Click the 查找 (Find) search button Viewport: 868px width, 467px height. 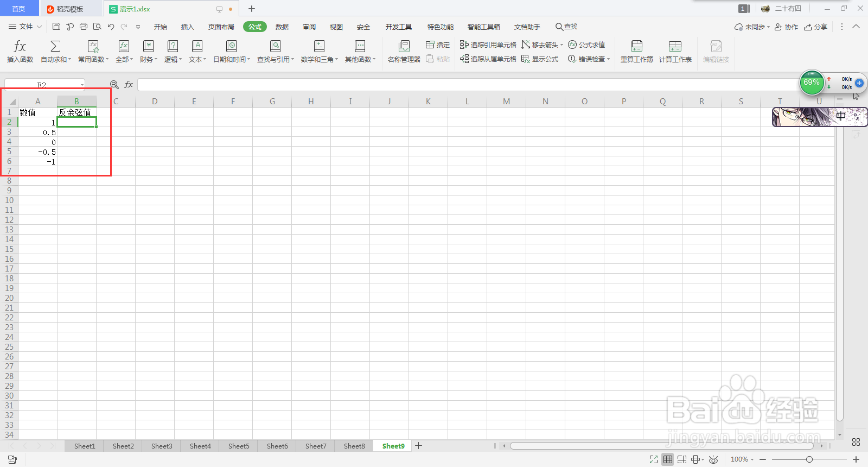[x=566, y=27]
